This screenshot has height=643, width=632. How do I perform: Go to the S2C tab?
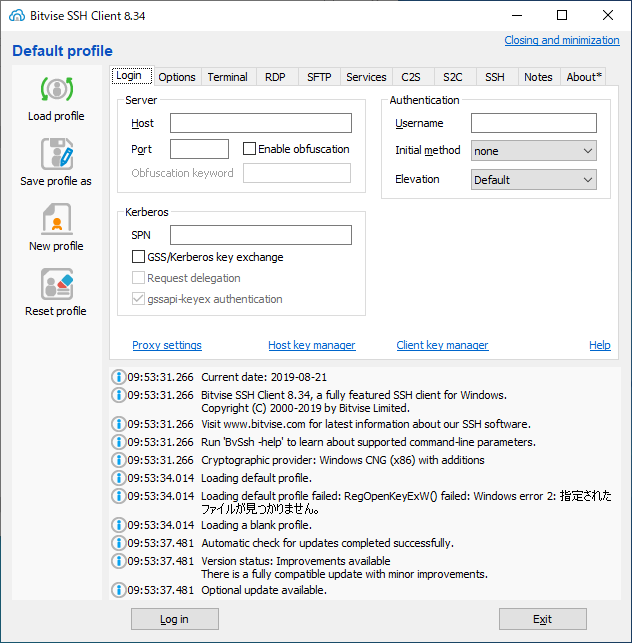pos(453,77)
